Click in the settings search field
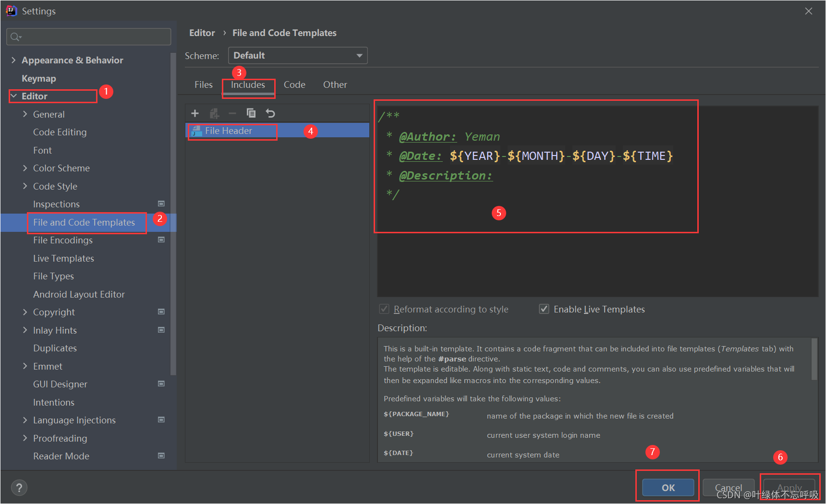The image size is (826, 504). click(x=89, y=37)
